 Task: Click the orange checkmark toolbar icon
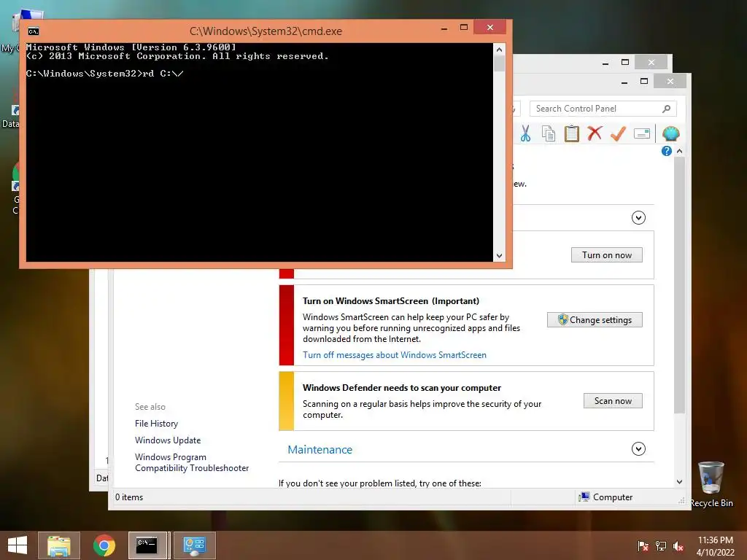pos(618,134)
